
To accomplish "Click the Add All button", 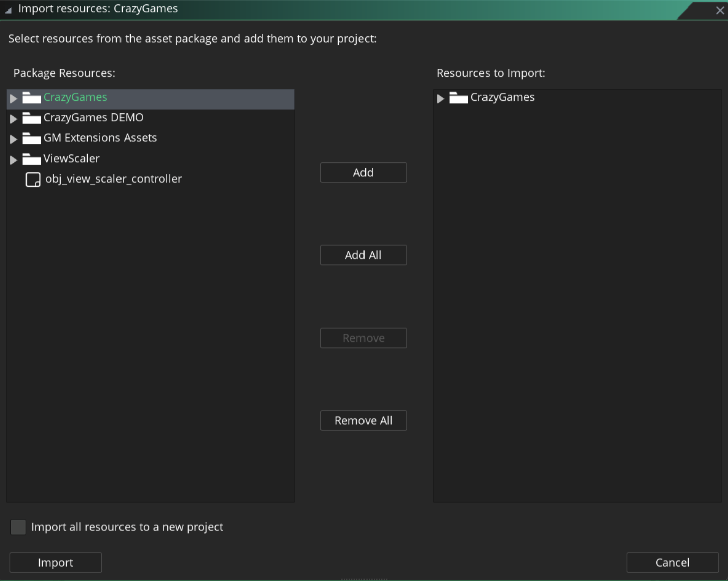I will pos(363,255).
